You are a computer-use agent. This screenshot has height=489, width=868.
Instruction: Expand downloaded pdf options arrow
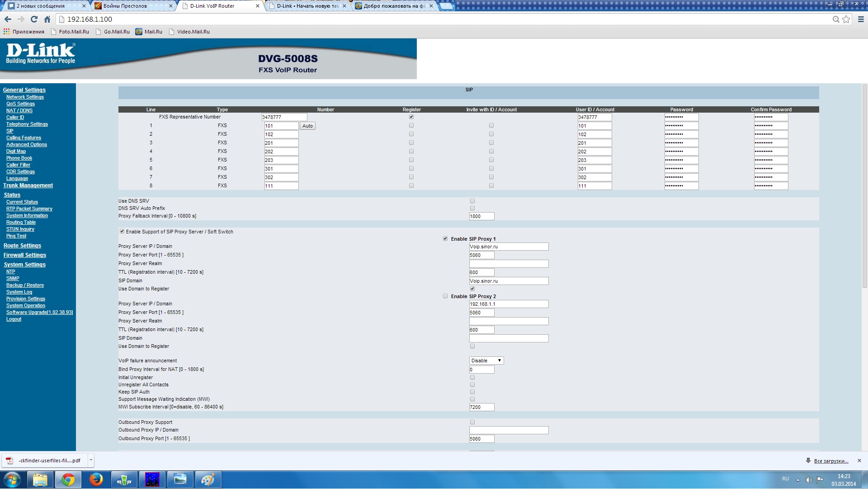[x=91, y=460]
